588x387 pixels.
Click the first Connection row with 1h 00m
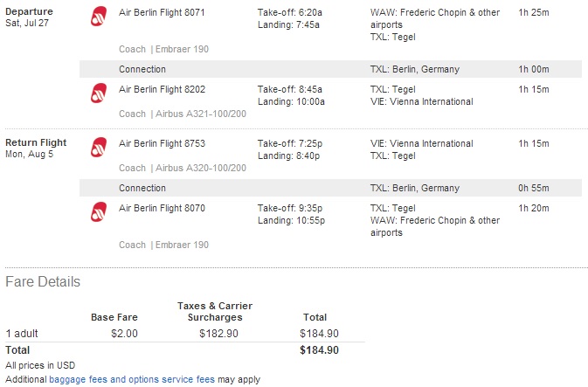[330, 69]
